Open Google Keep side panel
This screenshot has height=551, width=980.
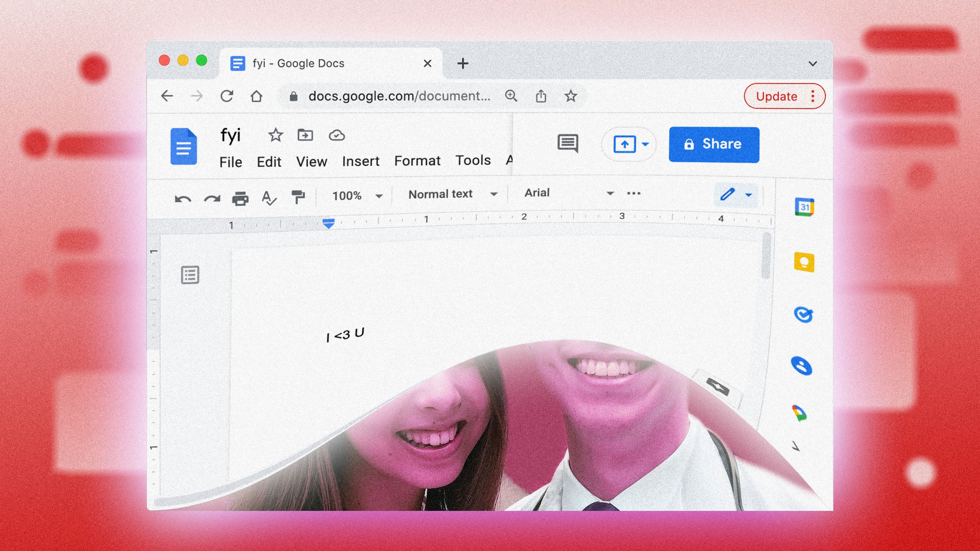pos(804,262)
